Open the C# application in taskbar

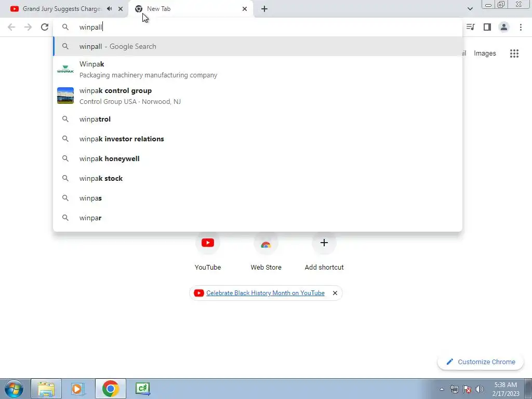(x=142, y=389)
